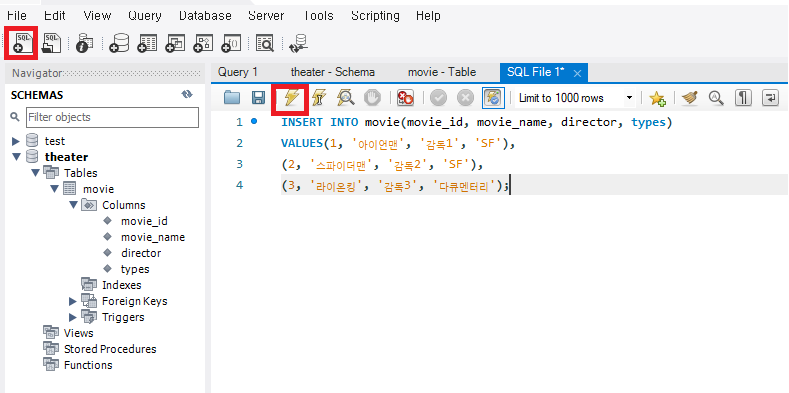The width and height of the screenshot is (789, 393).
Task: Select the Views node
Action: point(78,333)
